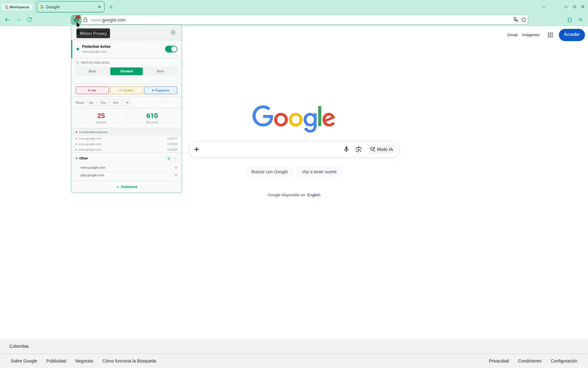Open Negocios footer link
This screenshot has width=588, height=368.
click(84, 361)
